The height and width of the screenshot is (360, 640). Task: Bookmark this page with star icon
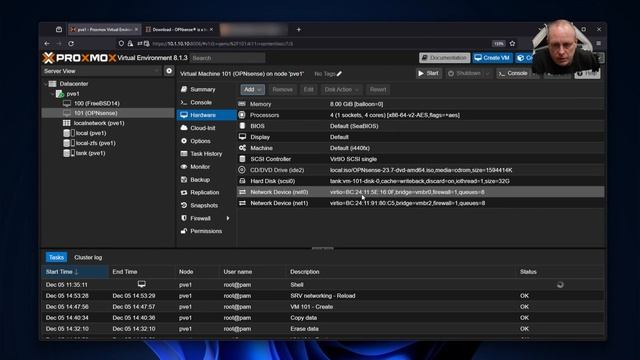(512, 43)
